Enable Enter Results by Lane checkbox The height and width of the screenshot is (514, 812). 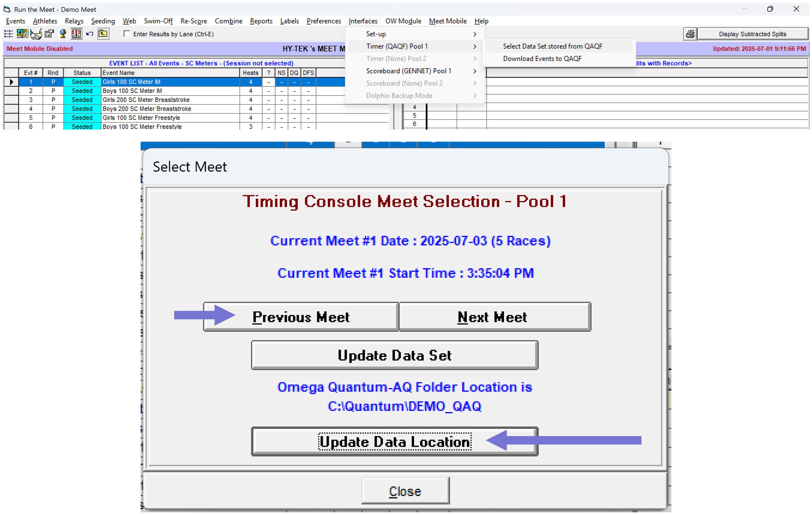(127, 34)
